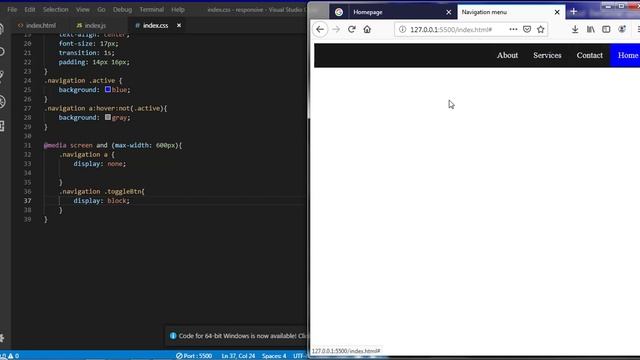
Task: Open Search in the VS Code activity bar
Action: [2, 52]
